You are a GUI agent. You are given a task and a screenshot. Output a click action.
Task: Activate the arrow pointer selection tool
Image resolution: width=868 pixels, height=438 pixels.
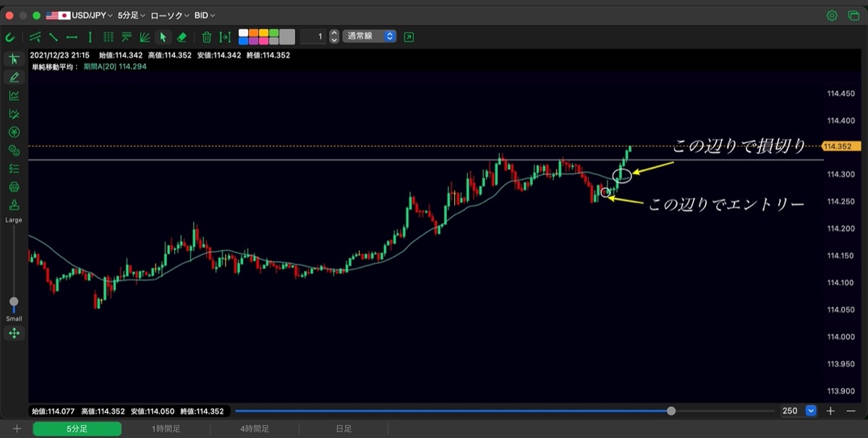click(163, 37)
